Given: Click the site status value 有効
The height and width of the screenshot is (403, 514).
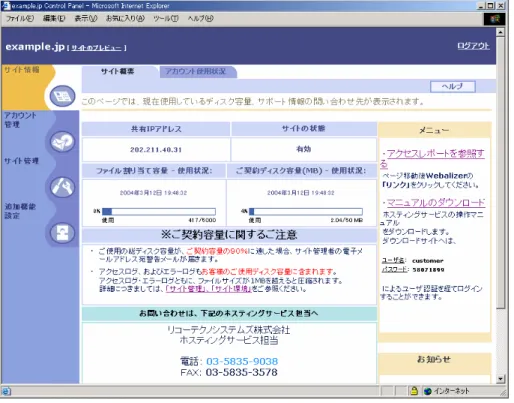Looking at the screenshot, I should 304,149.
